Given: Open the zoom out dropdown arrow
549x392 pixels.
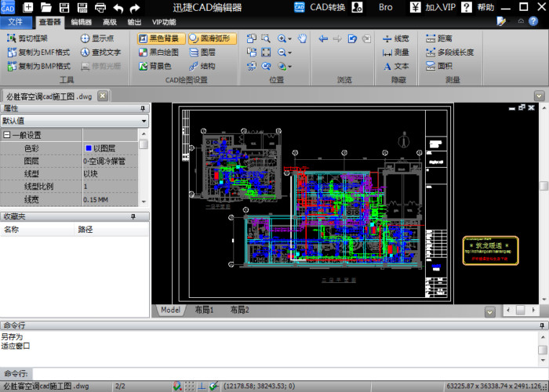Looking at the screenshot, I should click(x=290, y=53).
